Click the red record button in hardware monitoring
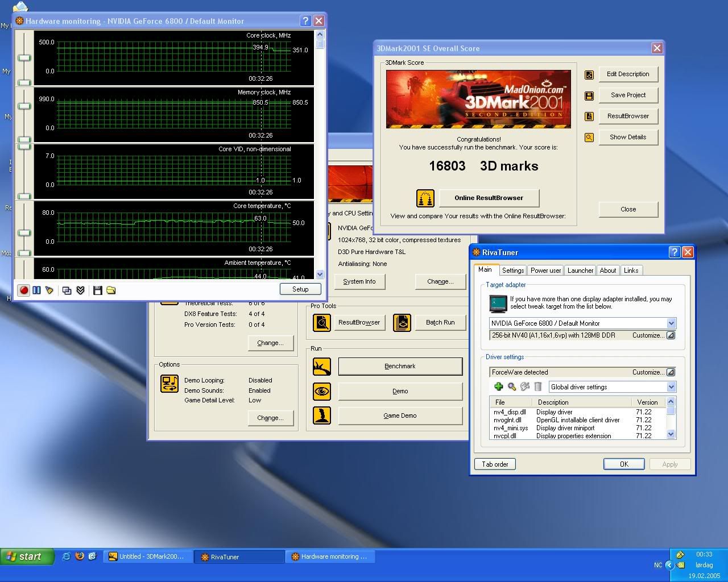This screenshot has width=728, height=582. coord(24,290)
